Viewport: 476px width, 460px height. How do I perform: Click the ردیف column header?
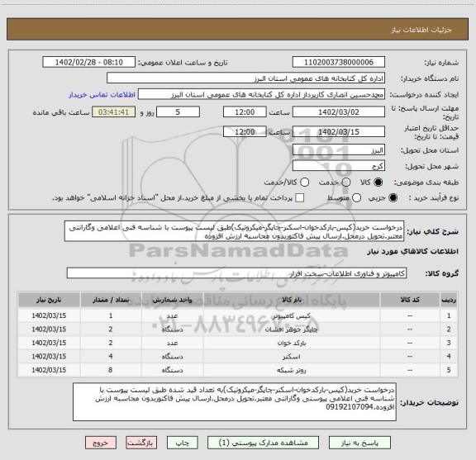(449, 300)
